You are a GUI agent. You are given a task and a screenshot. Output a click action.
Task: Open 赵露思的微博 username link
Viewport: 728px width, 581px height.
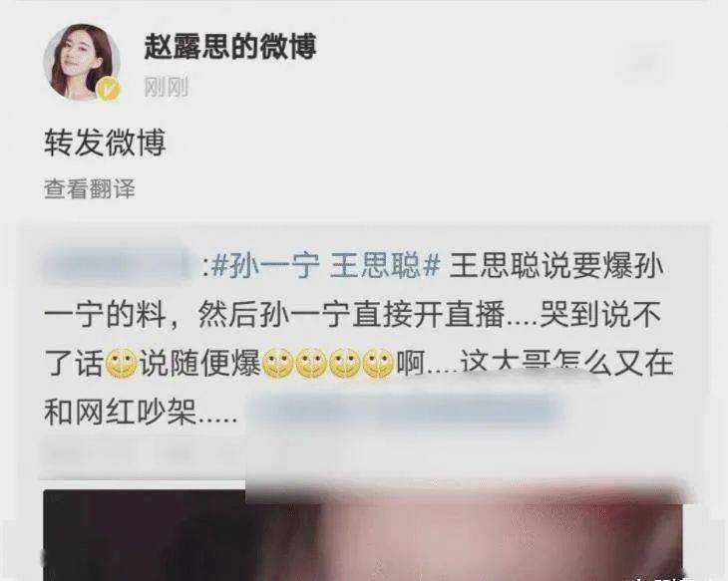[x=230, y=47]
